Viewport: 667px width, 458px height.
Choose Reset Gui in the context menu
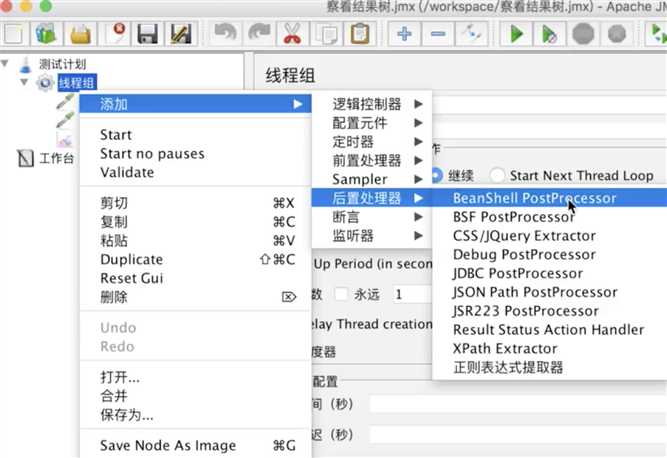196,278
